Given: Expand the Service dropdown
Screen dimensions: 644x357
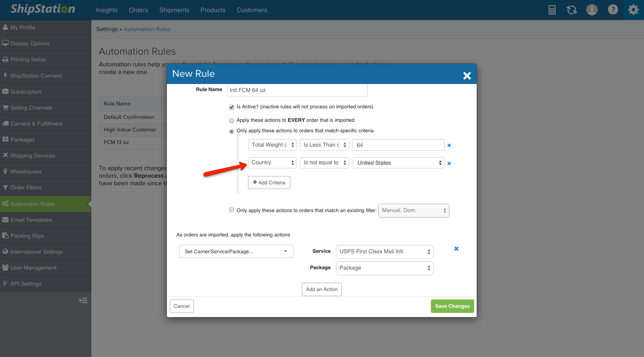Looking at the screenshot, I should coord(384,252).
